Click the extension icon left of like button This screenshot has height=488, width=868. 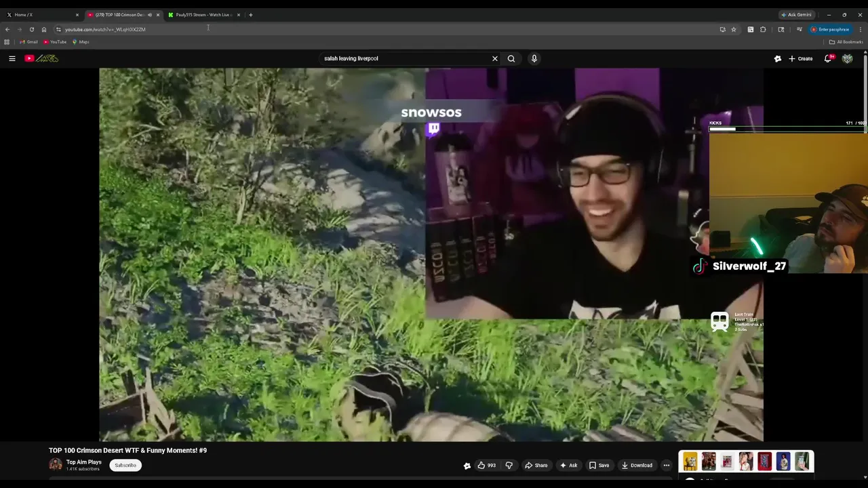(467, 465)
